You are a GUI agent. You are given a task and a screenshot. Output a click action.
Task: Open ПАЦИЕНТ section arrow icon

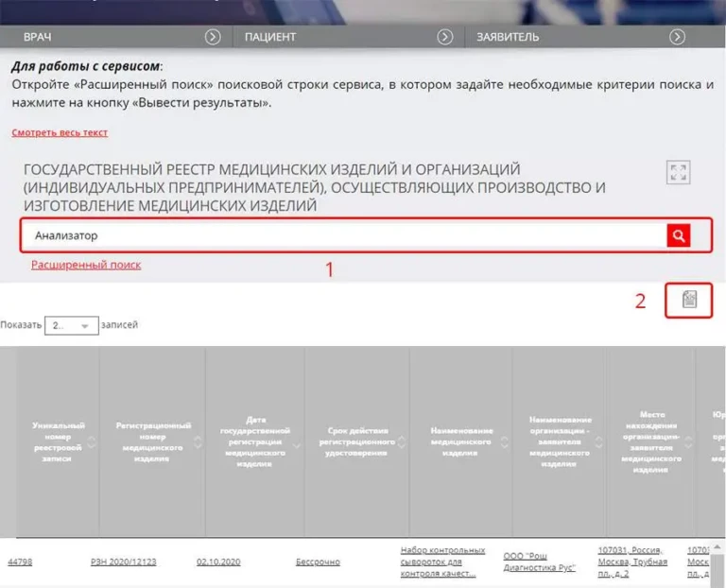coord(445,37)
